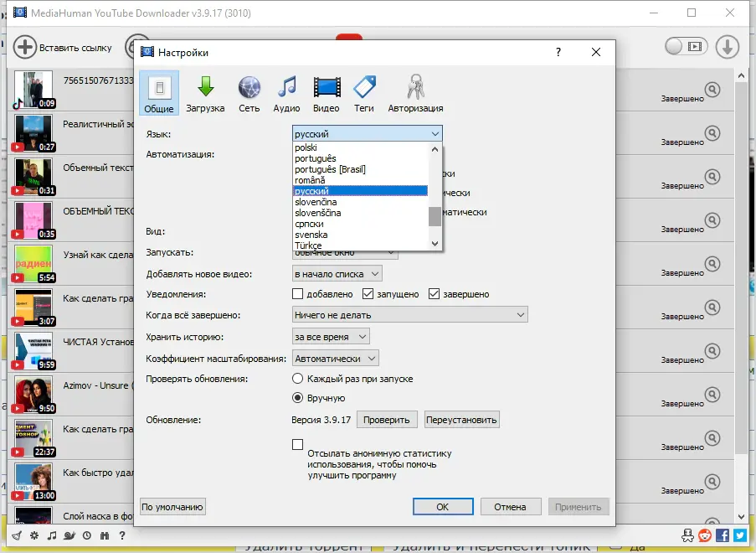
Task: Select slovenčina in the language list
Action: point(361,202)
